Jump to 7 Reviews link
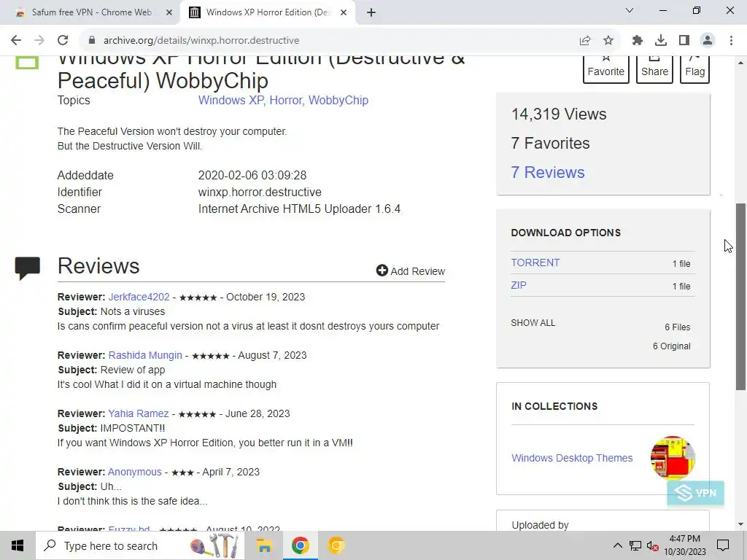747x560 pixels. (x=548, y=172)
